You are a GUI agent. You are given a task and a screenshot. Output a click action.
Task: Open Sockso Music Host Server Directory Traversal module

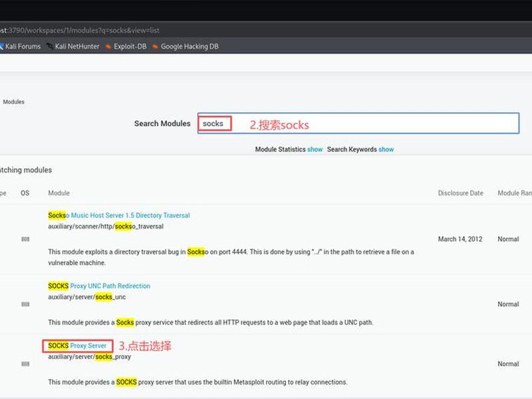(119, 215)
